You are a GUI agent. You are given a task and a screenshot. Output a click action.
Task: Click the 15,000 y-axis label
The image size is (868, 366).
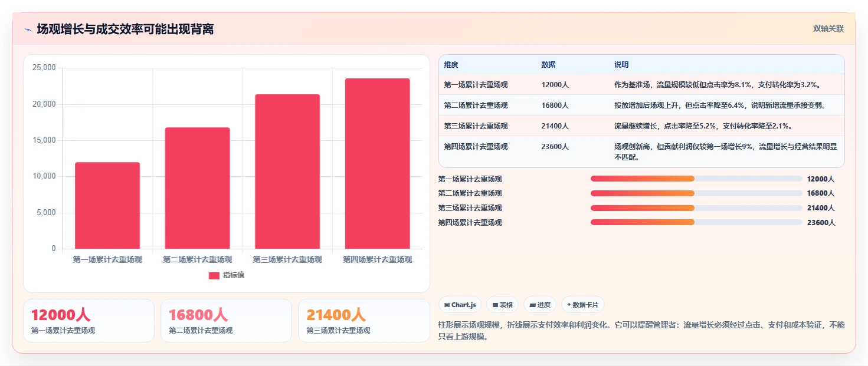click(44, 140)
